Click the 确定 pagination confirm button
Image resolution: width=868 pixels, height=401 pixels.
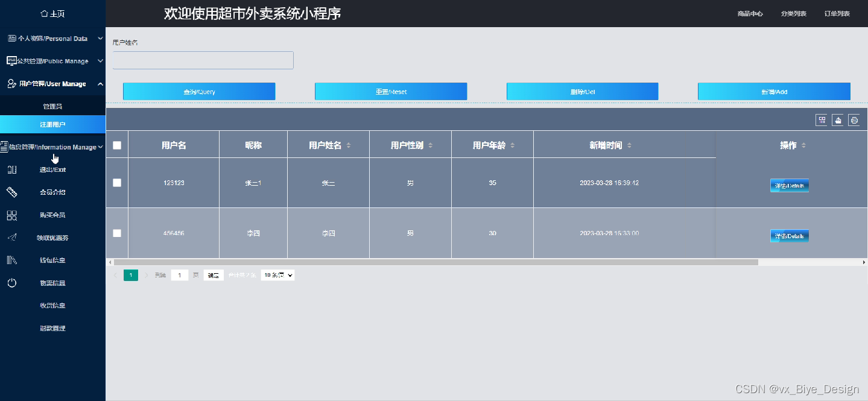tap(214, 275)
